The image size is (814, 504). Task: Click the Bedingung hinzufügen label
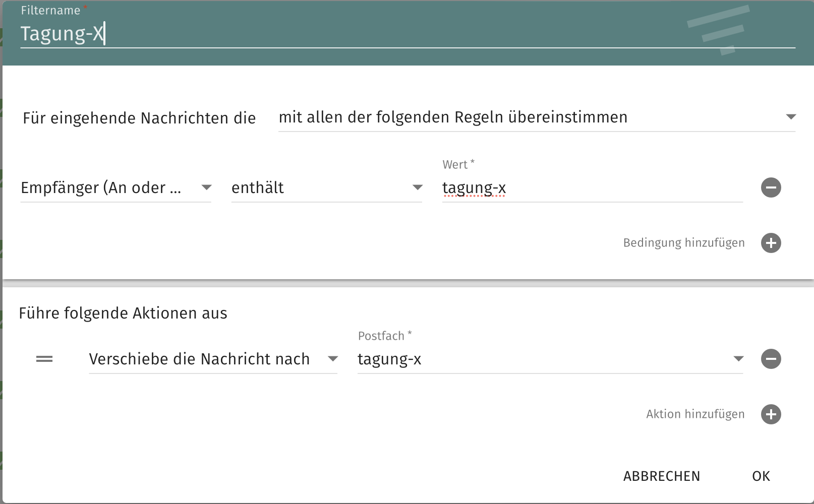pyautogui.click(x=684, y=243)
